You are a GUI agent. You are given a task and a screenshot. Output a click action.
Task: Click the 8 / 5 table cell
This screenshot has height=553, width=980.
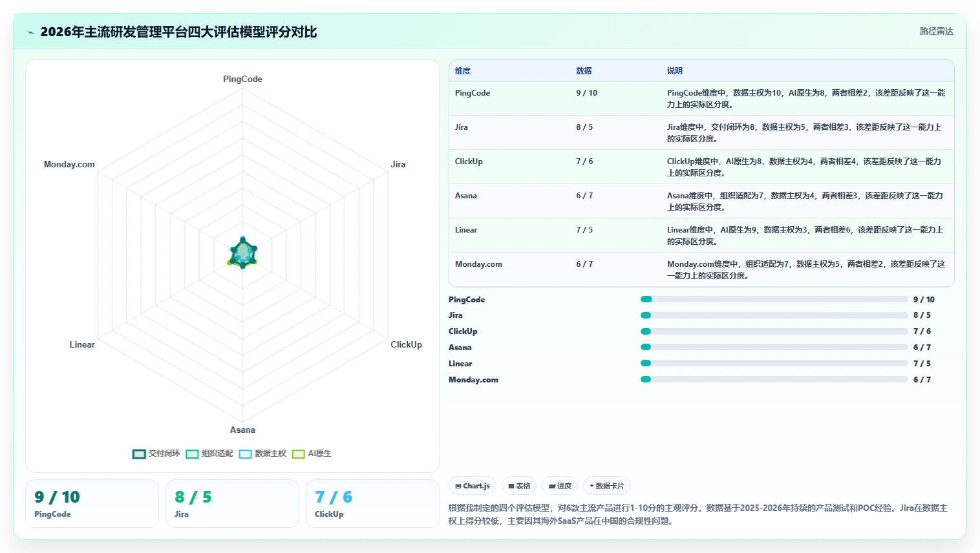pos(584,127)
